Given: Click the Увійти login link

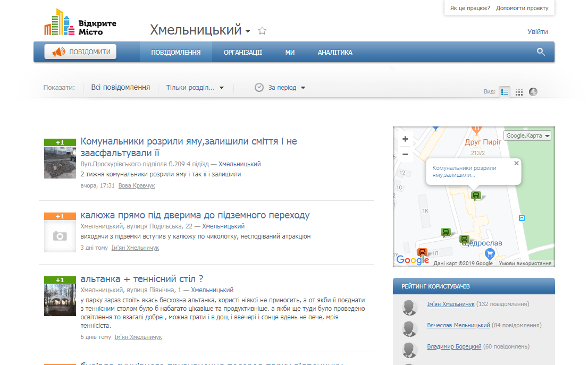Looking at the screenshot, I should [537, 32].
